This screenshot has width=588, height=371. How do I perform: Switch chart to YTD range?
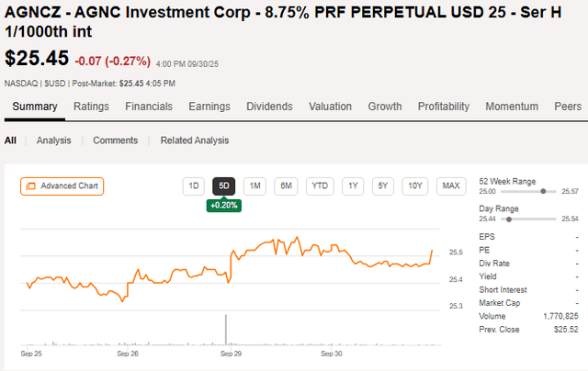(320, 186)
